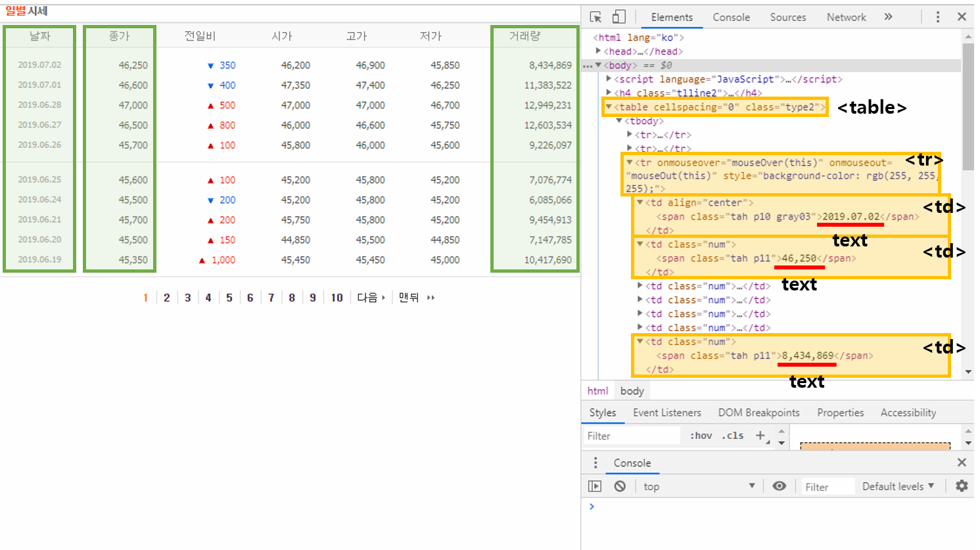Switch to the Sources tab
980x550 pixels.
[788, 17]
